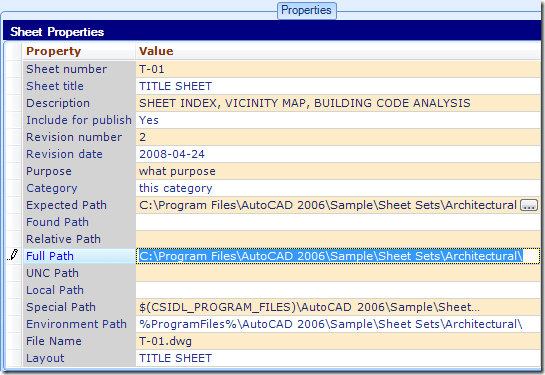Viewport: 545px width, 375px height.
Task: Select the Description property label
Action: coord(58,103)
